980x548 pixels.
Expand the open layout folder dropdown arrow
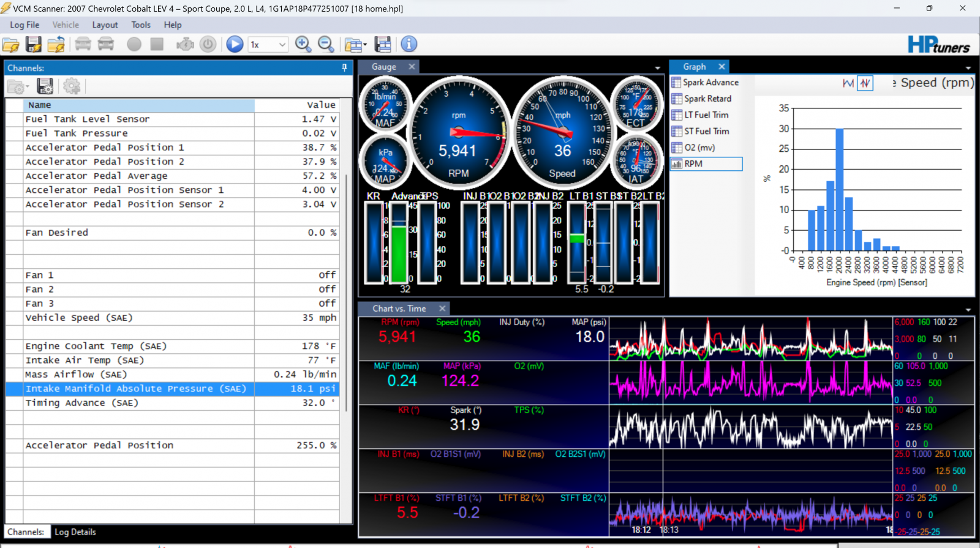pyautogui.click(x=365, y=45)
